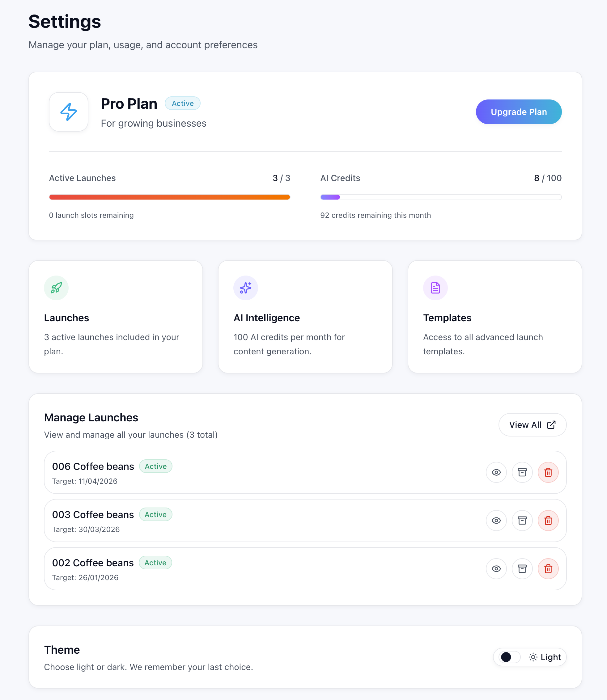Click the Active badge on 002 Coffee beans

coord(155,563)
